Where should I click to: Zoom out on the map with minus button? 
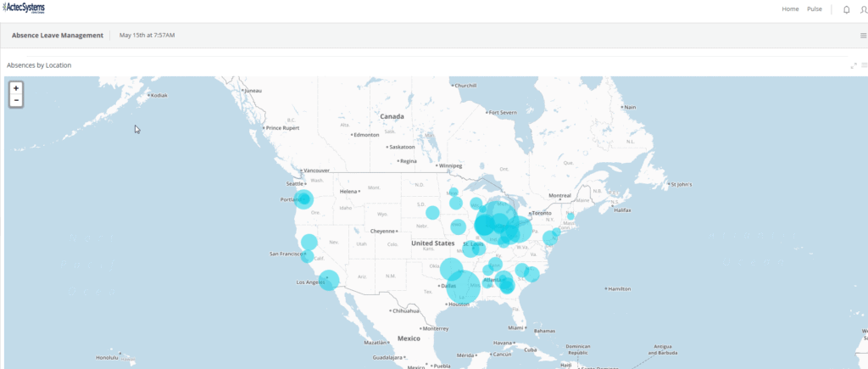(x=17, y=100)
